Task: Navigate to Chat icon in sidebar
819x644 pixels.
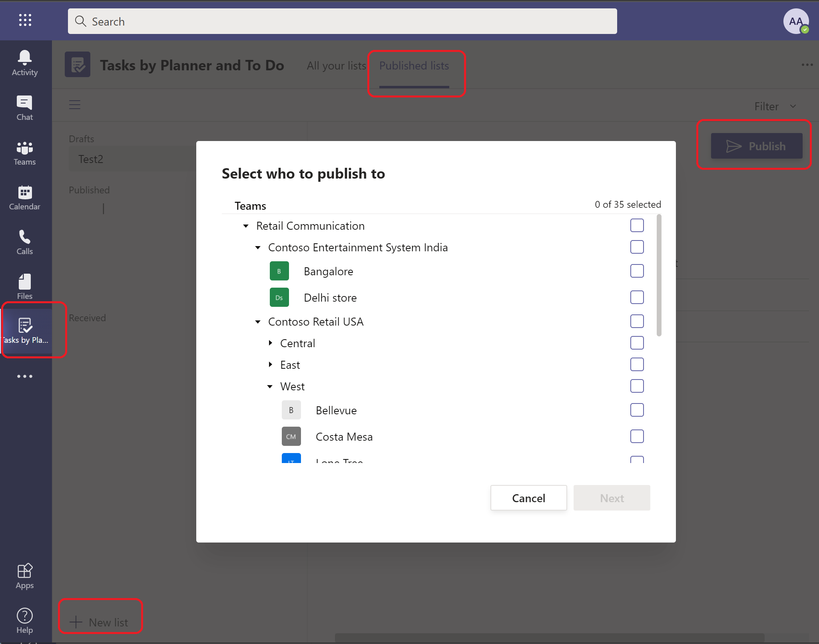Action: (x=25, y=107)
